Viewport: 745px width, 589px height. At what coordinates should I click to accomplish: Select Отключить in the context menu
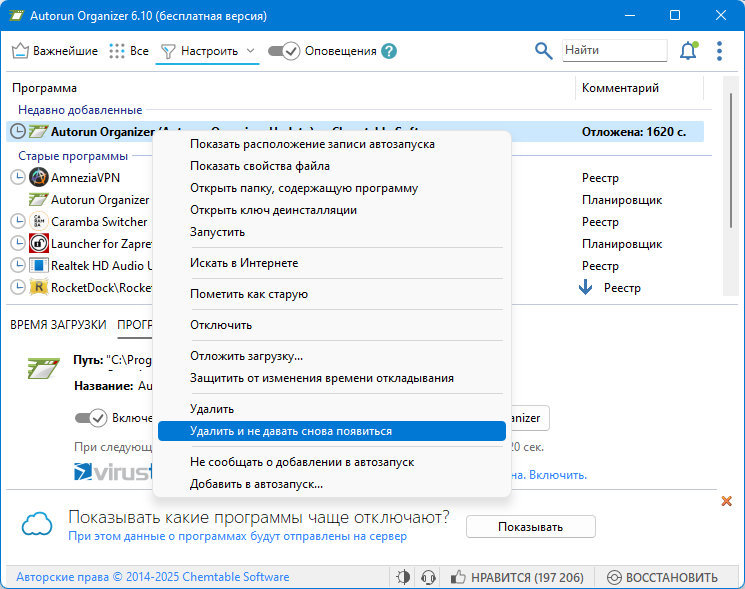[332, 325]
